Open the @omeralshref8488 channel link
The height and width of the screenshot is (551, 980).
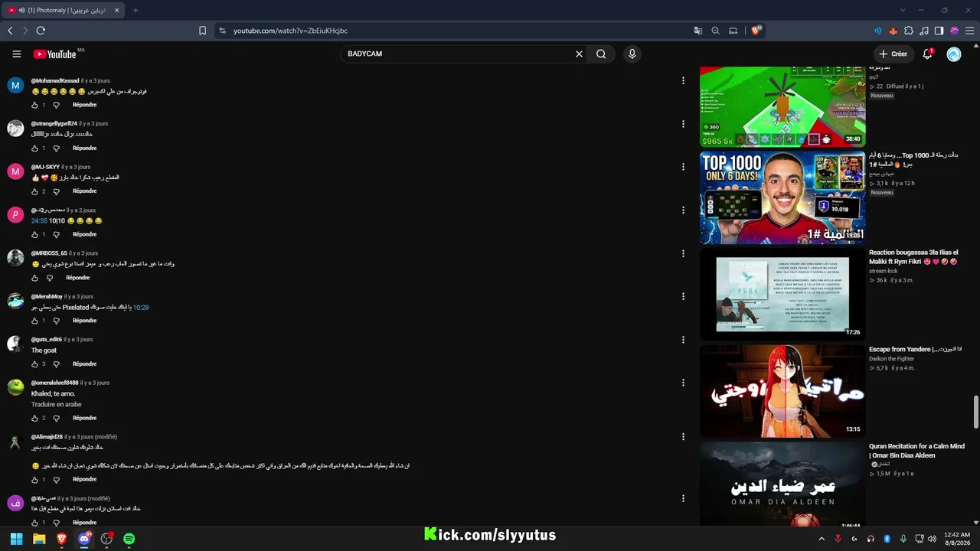click(54, 383)
